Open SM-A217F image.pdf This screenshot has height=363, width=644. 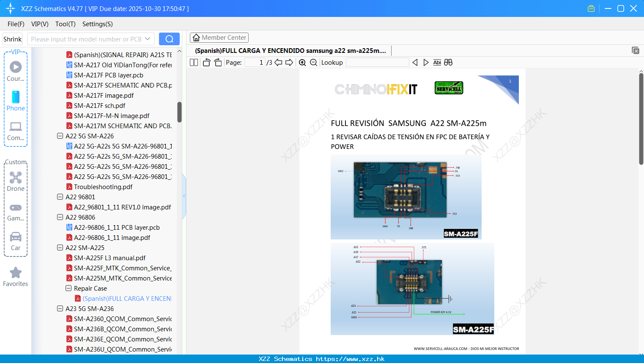[104, 95]
